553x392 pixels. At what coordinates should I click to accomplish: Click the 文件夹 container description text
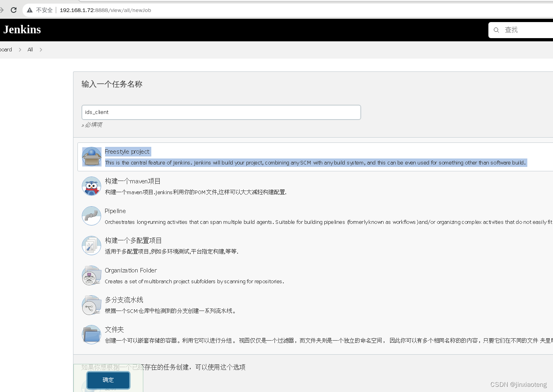click(329, 341)
